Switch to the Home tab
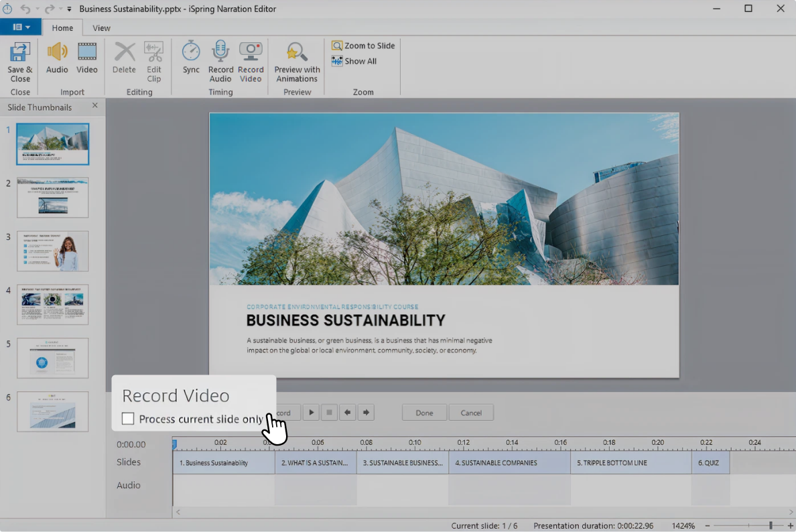The height and width of the screenshot is (532, 796). 62,28
